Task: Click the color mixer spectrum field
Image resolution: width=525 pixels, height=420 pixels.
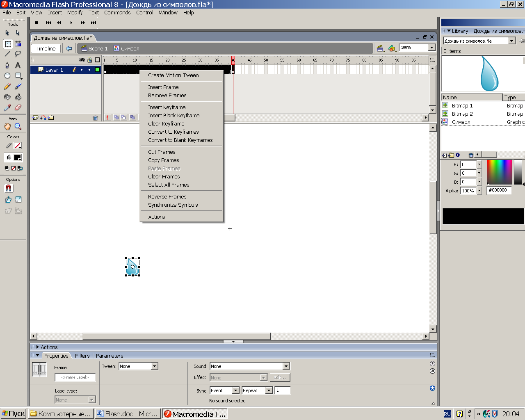Action: coord(499,172)
